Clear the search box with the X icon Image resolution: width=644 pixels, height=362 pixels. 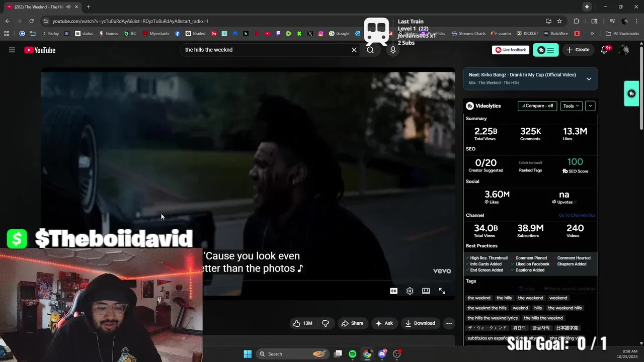(x=354, y=50)
